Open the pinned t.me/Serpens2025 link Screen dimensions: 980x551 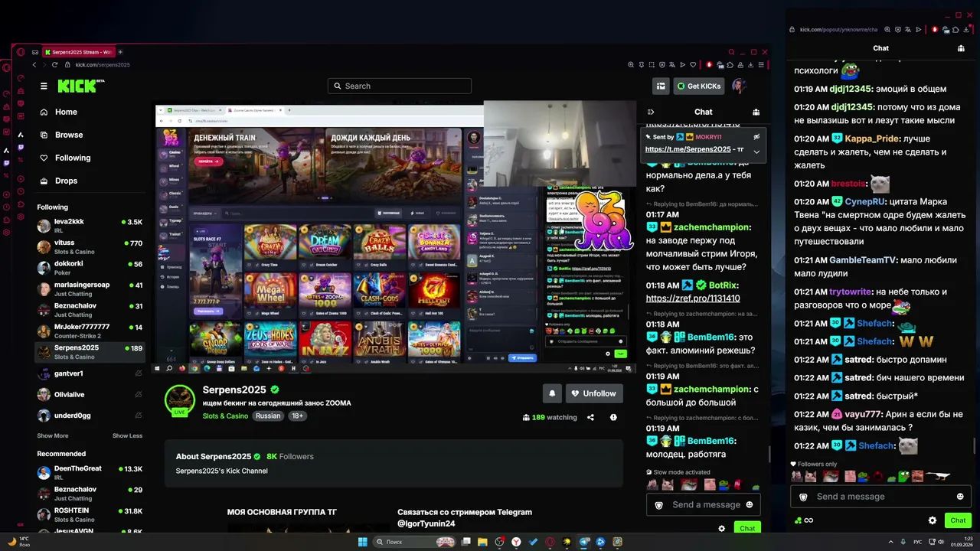(688, 149)
